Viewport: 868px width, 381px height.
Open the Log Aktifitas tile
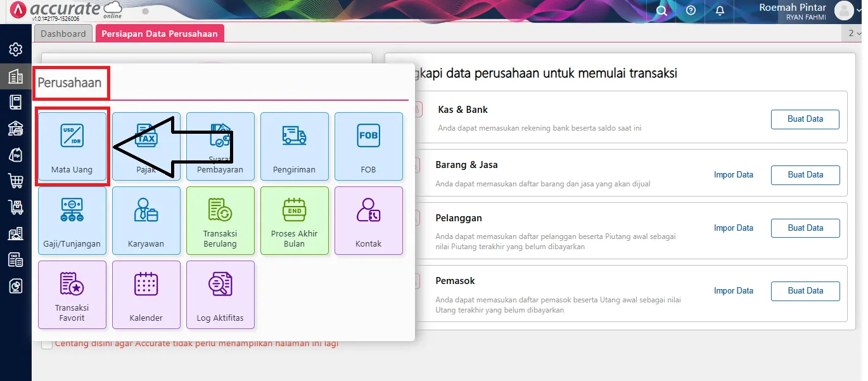[220, 295]
